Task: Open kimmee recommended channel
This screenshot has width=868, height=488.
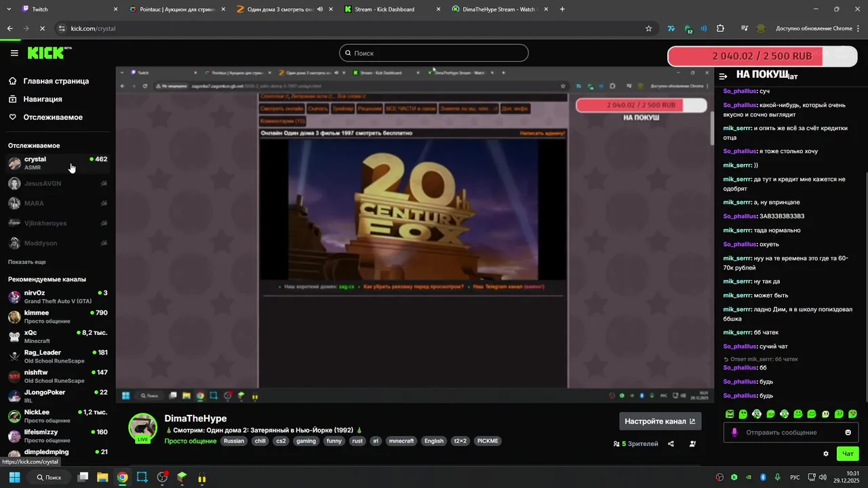Action: point(58,317)
